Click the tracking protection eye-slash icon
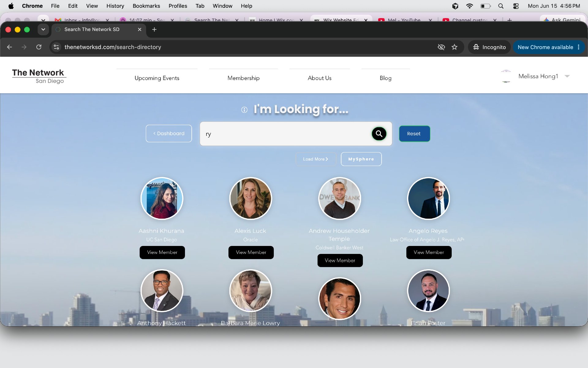The width and height of the screenshot is (588, 368). tap(441, 47)
